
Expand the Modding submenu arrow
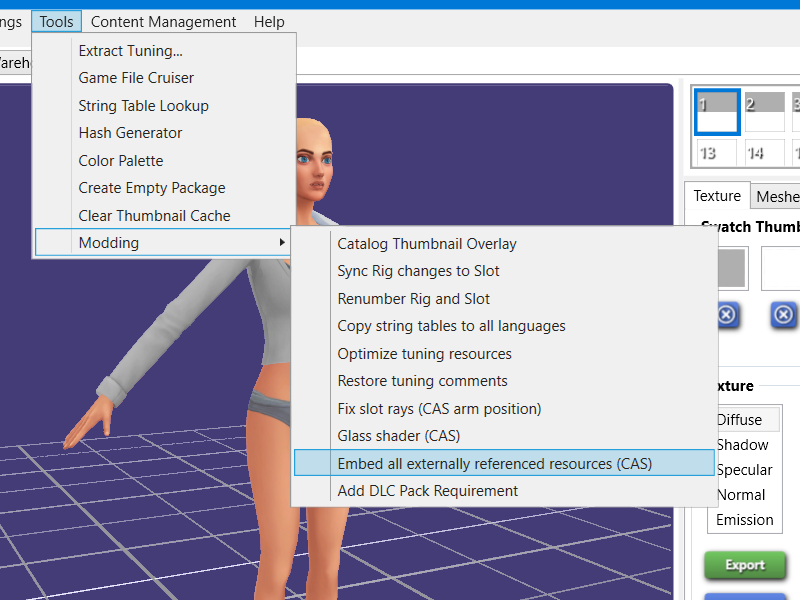282,242
